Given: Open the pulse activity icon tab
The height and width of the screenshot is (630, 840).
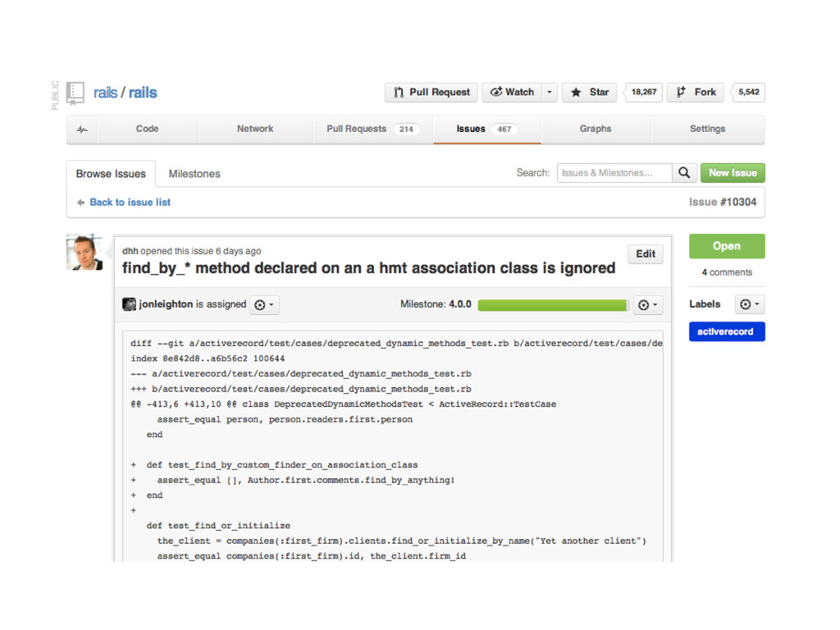Looking at the screenshot, I should point(82,129).
